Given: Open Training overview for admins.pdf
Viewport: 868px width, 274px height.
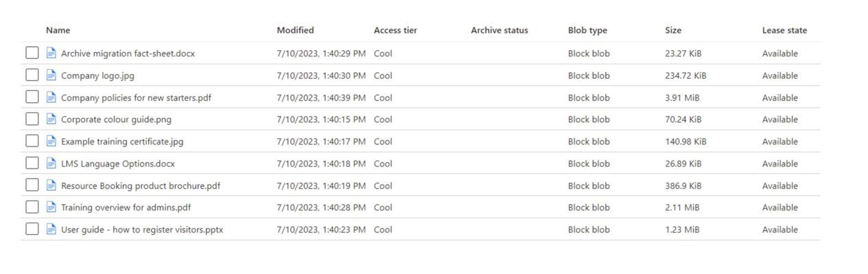Looking at the screenshot, I should click(126, 208).
